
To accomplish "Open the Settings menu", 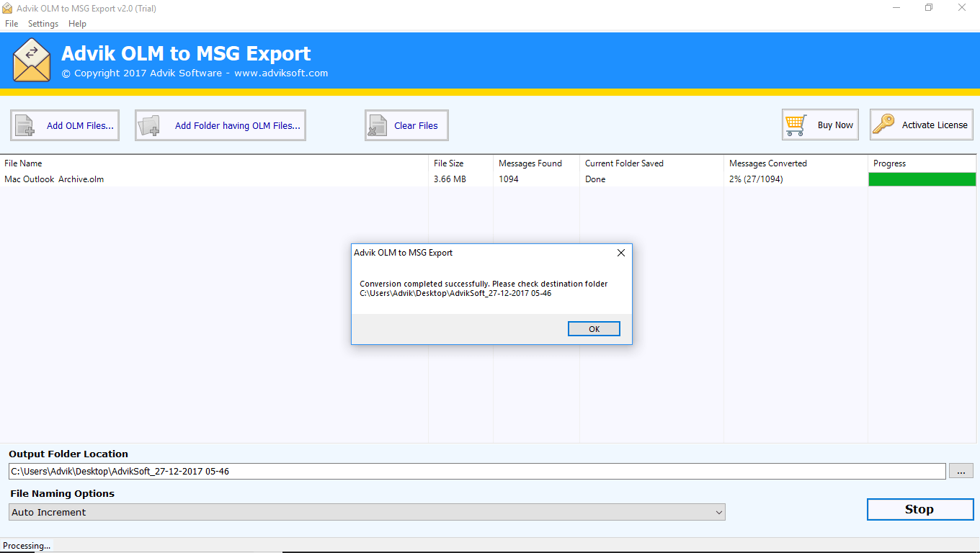I will [x=43, y=24].
